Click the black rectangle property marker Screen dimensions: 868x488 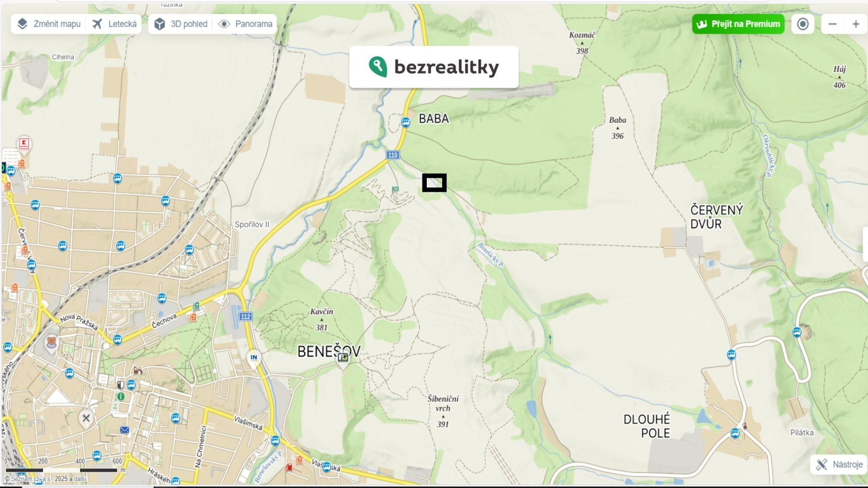click(434, 183)
